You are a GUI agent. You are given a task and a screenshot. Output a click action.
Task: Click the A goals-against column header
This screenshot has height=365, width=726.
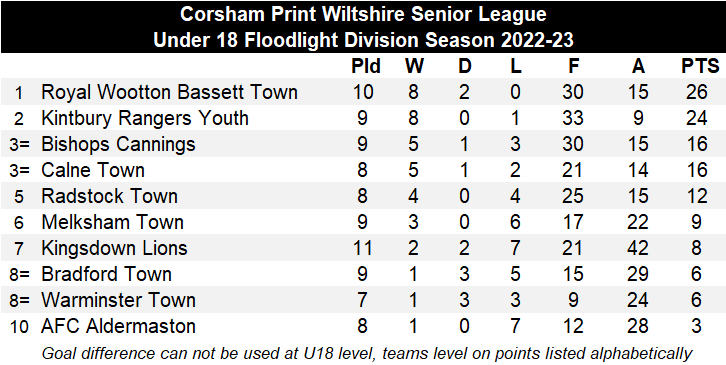[x=638, y=66]
